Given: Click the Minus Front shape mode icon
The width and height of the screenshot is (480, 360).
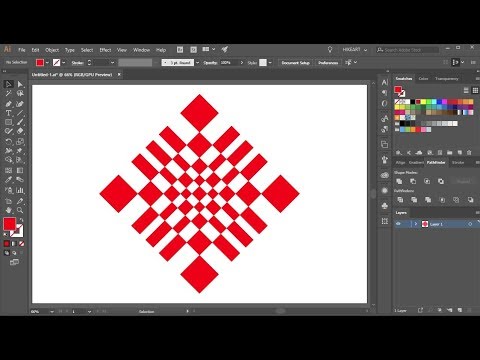Looking at the screenshot, I should pyautogui.click(x=413, y=181).
